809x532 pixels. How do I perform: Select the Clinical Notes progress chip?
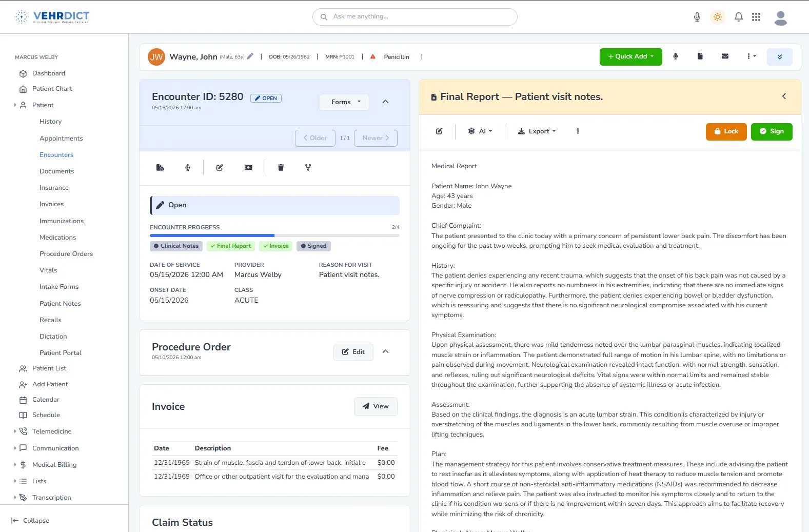[176, 246]
